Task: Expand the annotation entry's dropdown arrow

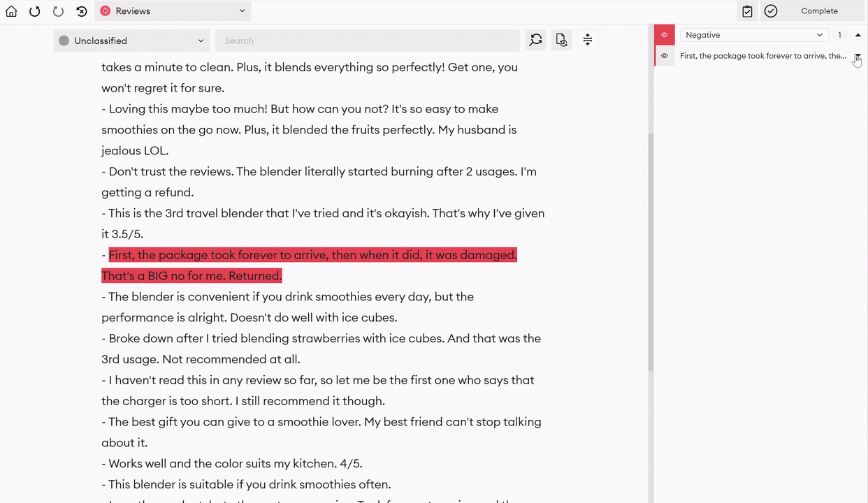Action: pyautogui.click(x=858, y=55)
